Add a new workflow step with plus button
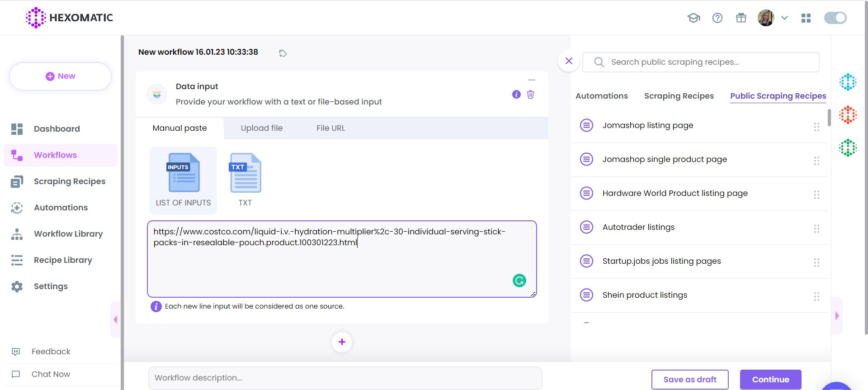This screenshot has width=868, height=390. (342, 342)
